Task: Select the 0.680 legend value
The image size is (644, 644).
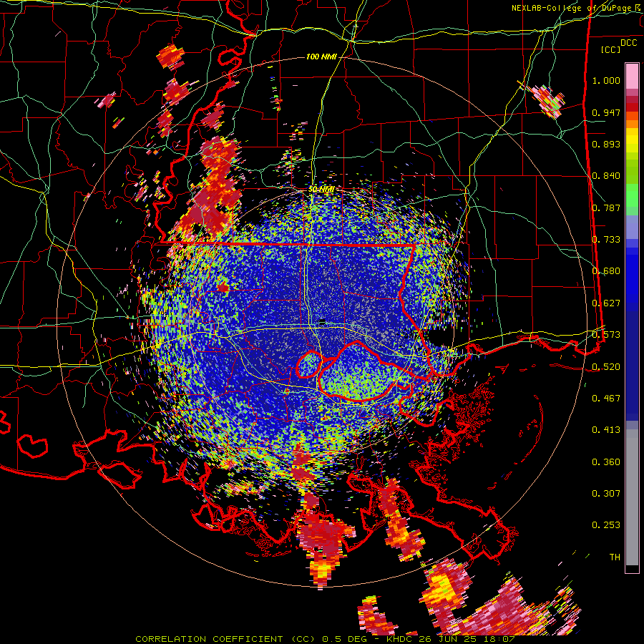Action: tap(606, 271)
